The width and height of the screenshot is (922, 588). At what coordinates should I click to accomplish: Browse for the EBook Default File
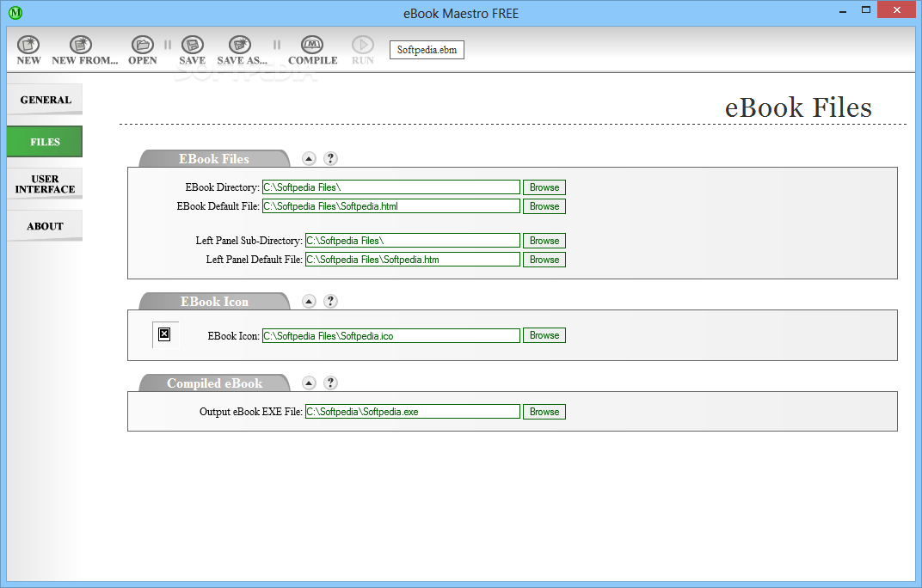[544, 206]
